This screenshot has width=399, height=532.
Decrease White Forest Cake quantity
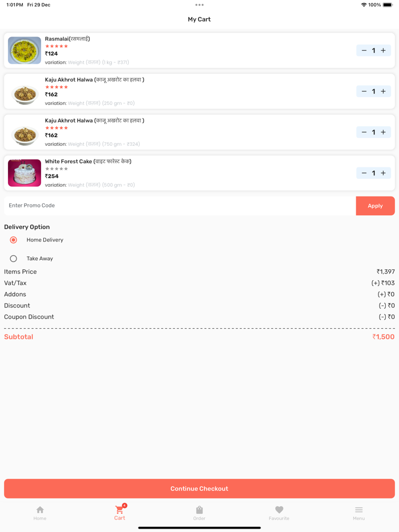364,173
